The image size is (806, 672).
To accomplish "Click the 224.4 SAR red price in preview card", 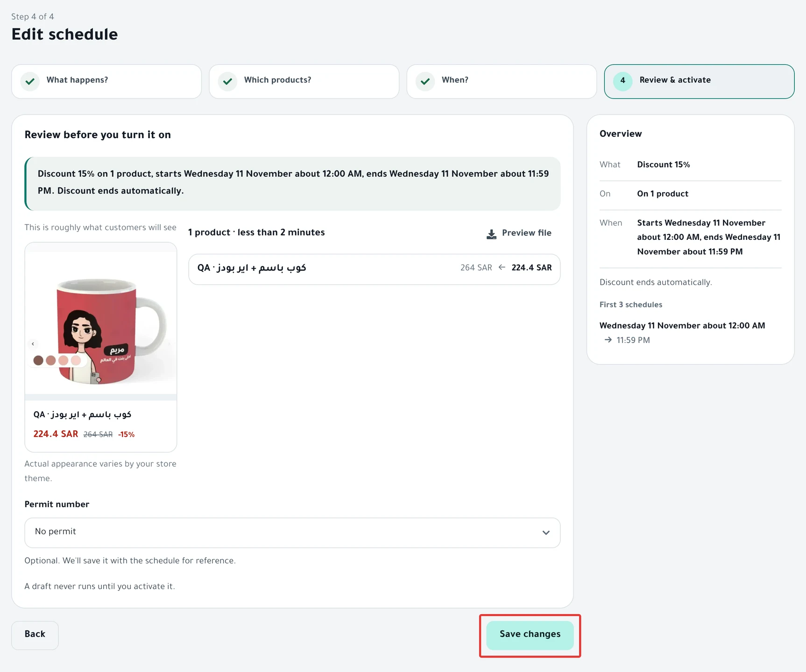I will click(x=56, y=434).
